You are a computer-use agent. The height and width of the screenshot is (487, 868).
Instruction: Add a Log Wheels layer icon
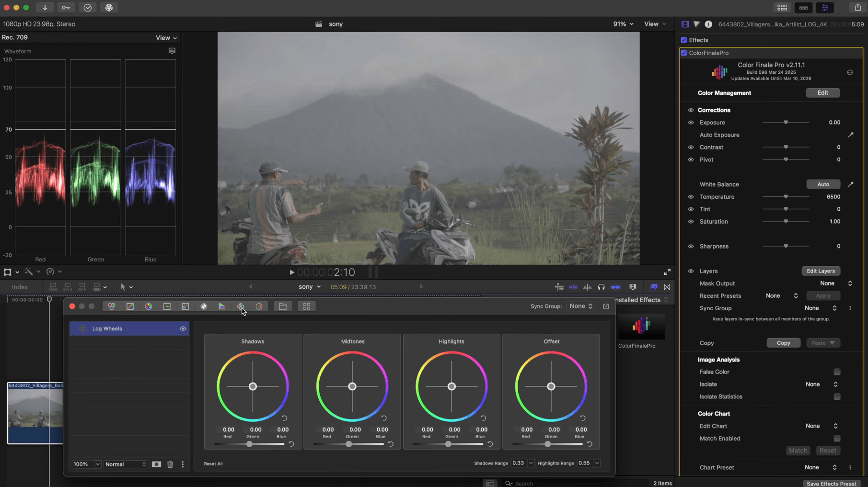241,306
